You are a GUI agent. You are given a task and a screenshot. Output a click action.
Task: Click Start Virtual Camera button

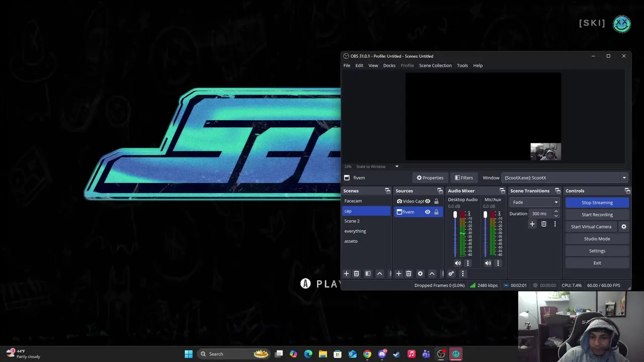(x=591, y=227)
